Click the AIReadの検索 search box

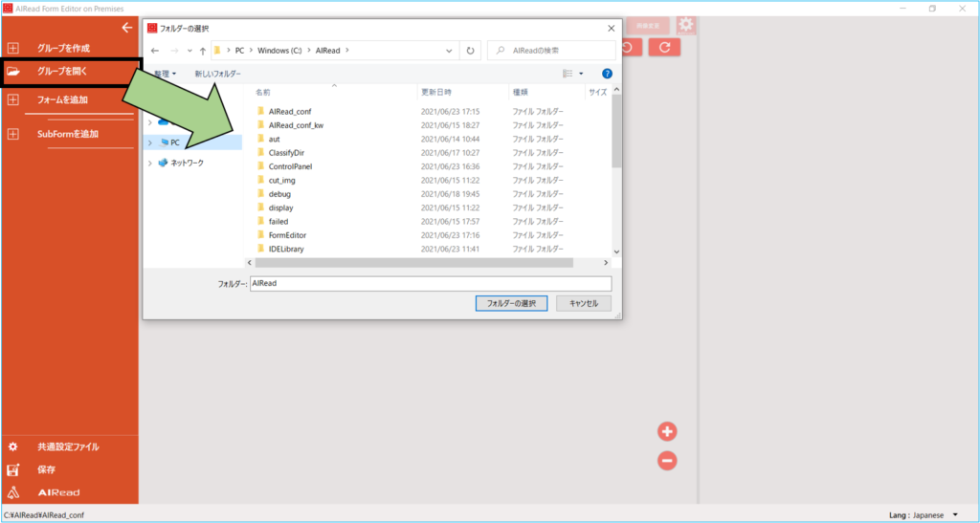552,51
